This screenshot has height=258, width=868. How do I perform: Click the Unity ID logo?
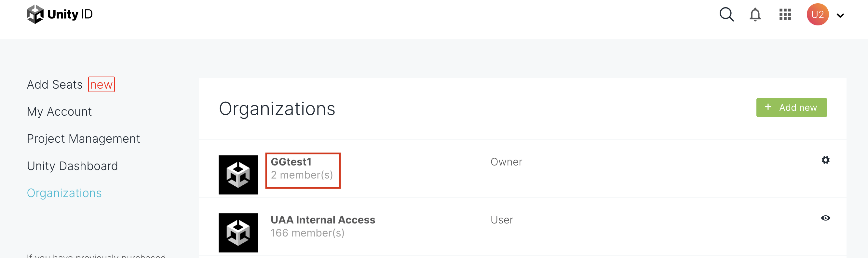click(x=59, y=14)
